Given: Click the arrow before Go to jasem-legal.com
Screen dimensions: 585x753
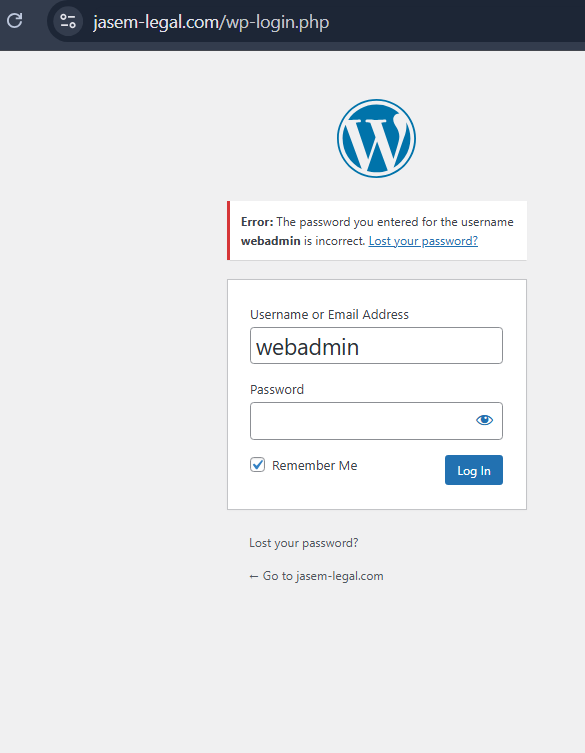Looking at the screenshot, I should (254, 576).
